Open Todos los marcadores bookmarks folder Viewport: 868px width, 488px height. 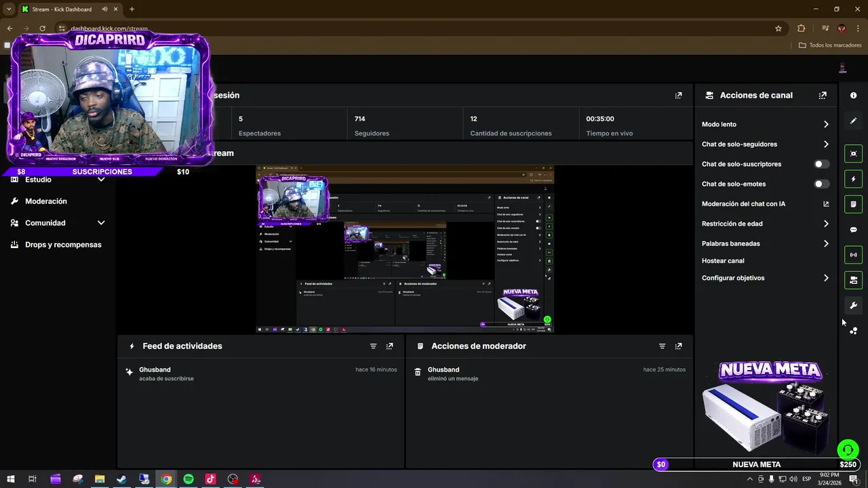(x=830, y=45)
